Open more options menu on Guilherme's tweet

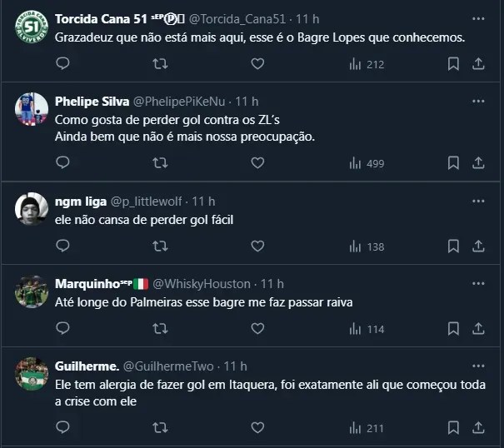(478, 366)
